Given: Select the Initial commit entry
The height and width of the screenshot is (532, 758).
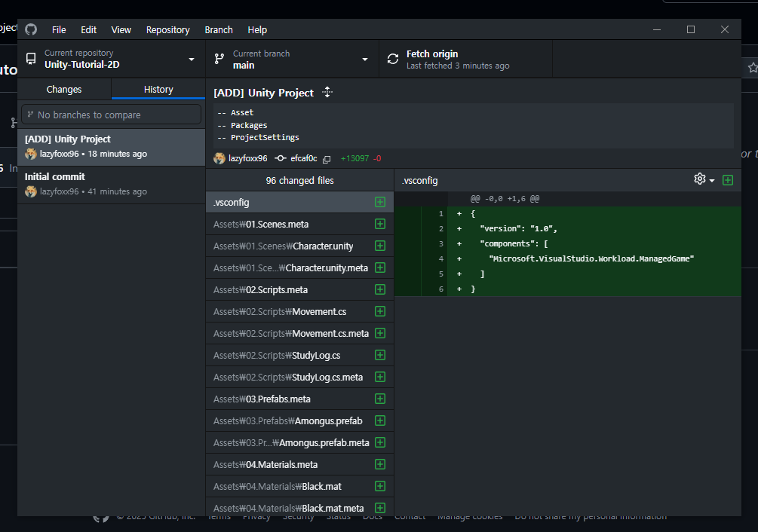Looking at the screenshot, I should (x=112, y=185).
